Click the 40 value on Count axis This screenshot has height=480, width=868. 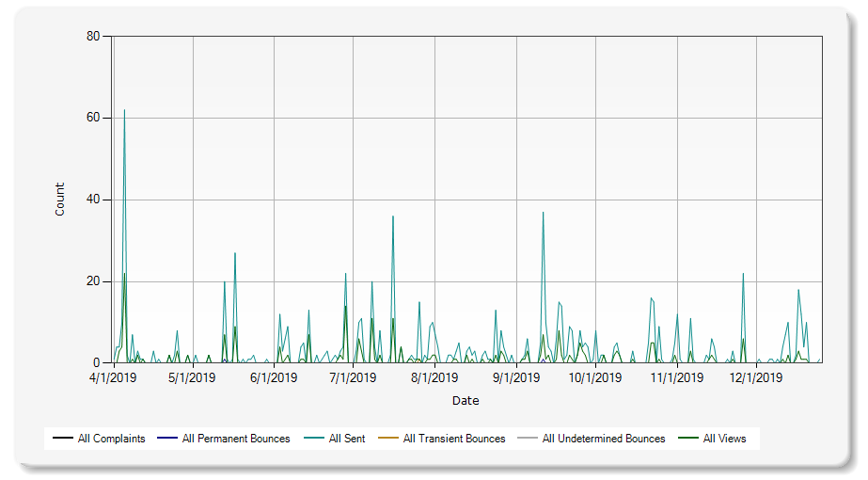coord(93,200)
